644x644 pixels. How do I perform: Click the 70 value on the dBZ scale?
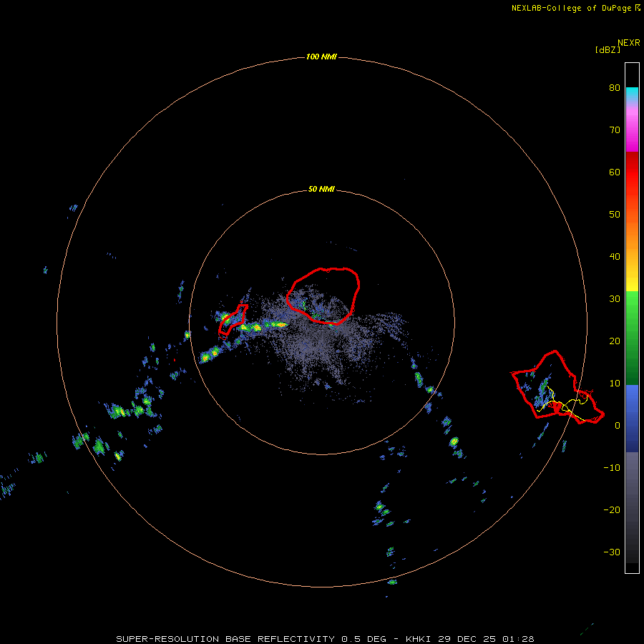[615, 130]
